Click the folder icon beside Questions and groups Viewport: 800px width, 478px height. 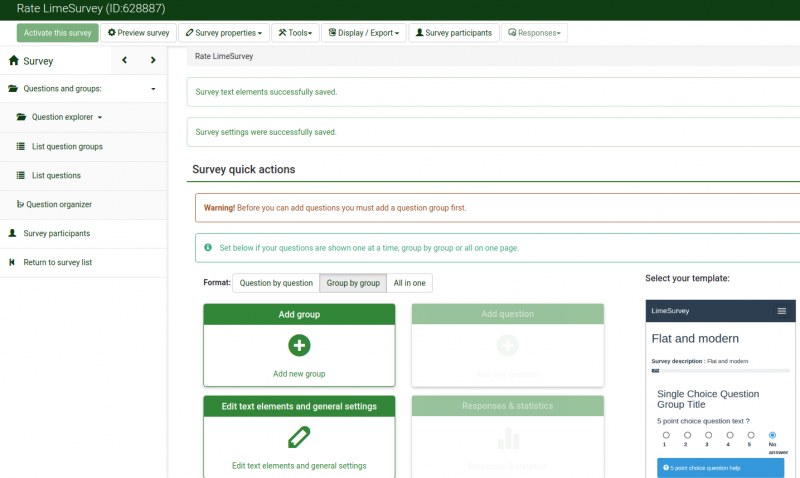coord(13,88)
